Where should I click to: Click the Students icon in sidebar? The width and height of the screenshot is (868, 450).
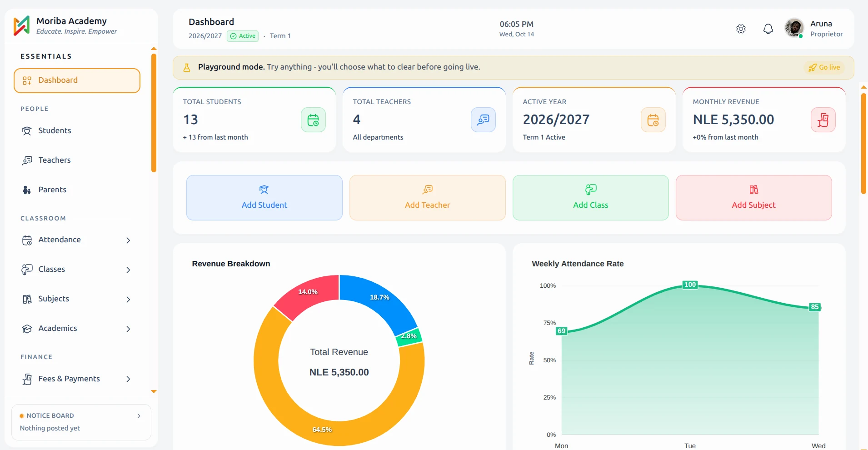point(27,131)
